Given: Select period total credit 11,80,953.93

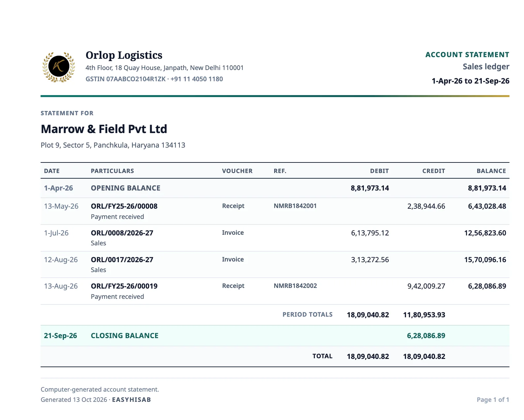Looking at the screenshot, I should pyautogui.click(x=424, y=315).
